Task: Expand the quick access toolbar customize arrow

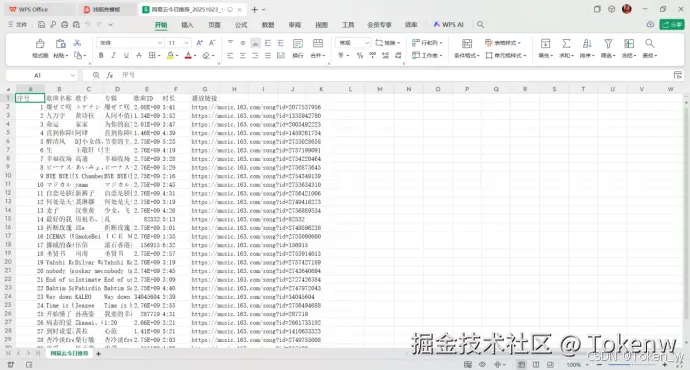Action: 111,25
